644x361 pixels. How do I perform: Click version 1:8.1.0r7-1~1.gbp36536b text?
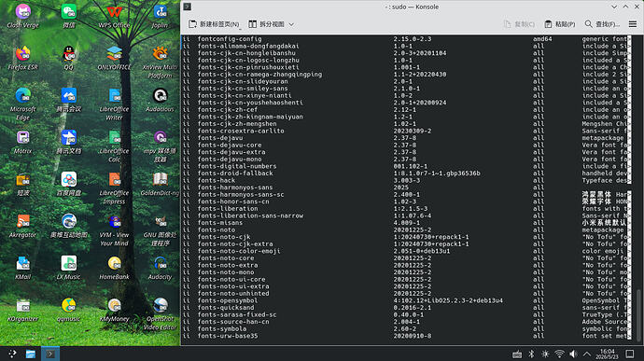pyautogui.click(x=437, y=174)
